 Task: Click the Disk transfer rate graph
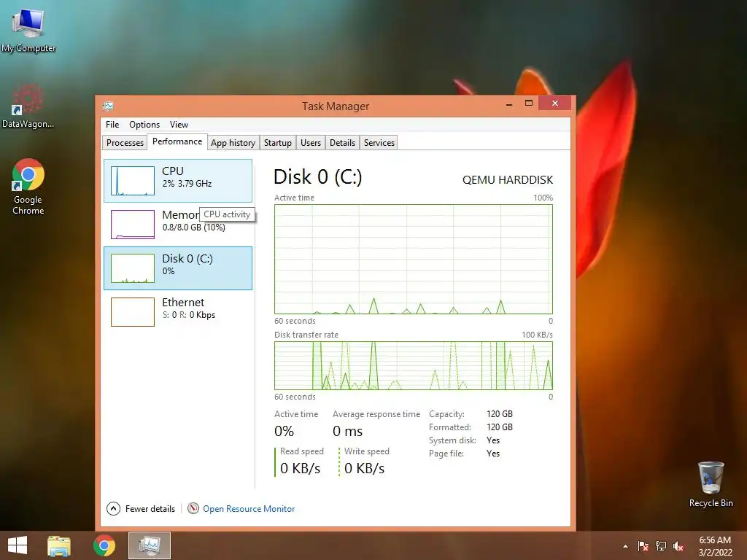pyautogui.click(x=414, y=366)
